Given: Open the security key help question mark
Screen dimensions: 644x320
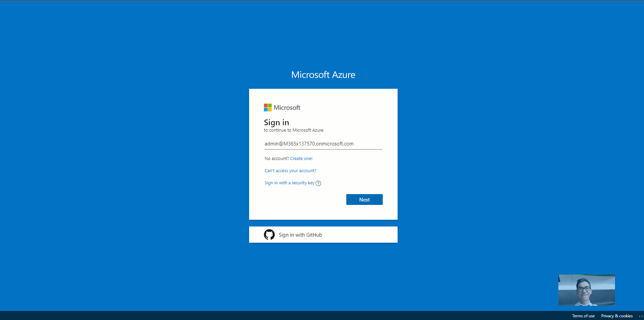Looking at the screenshot, I should (318, 183).
